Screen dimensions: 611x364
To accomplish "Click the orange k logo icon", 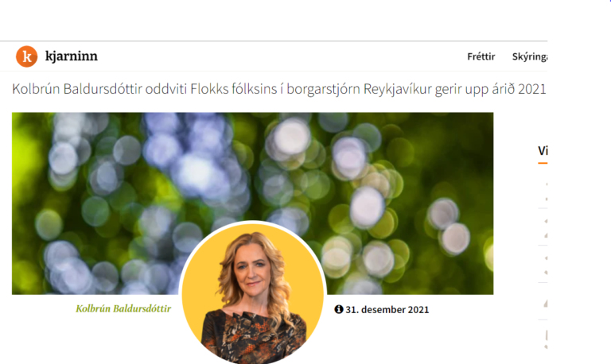I will [x=26, y=56].
